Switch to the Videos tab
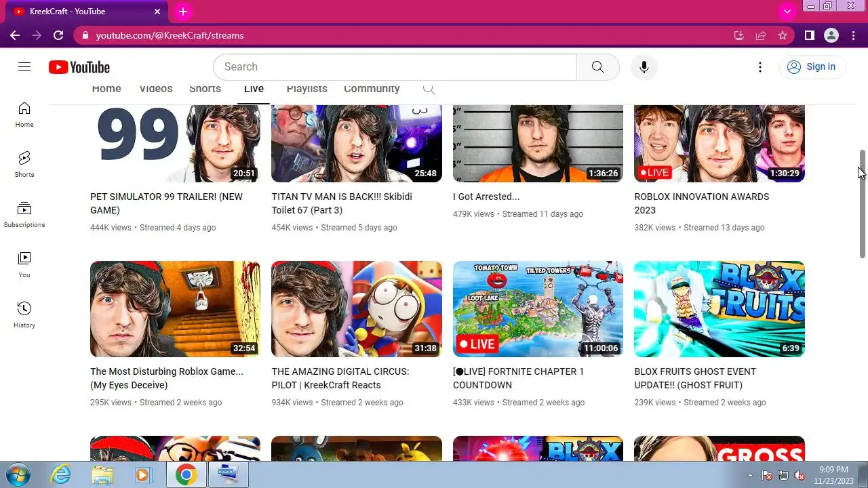The height and width of the screenshot is (488, 868). [x=156, y=89]
